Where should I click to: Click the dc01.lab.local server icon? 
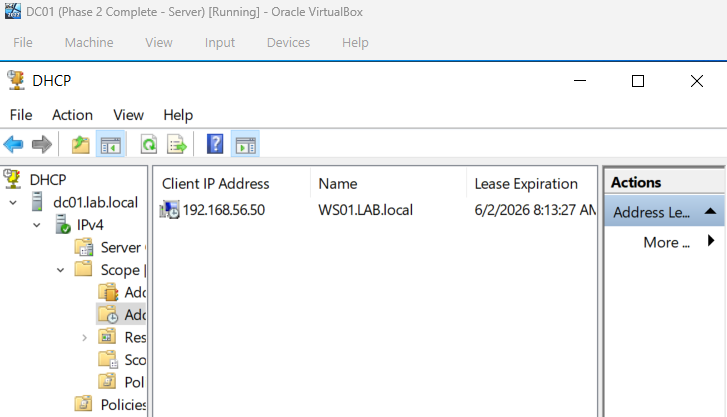[x=37, y=202]
